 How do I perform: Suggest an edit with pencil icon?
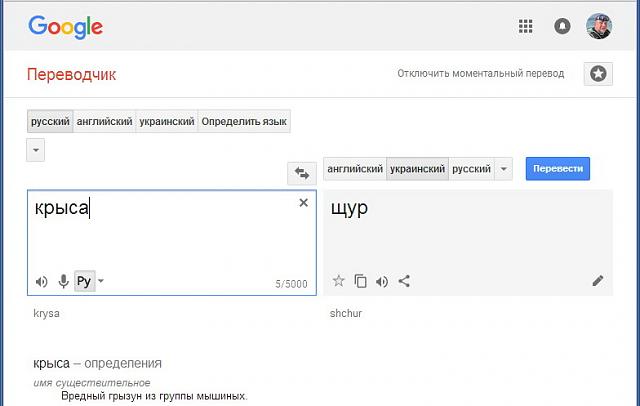[598, 281]
